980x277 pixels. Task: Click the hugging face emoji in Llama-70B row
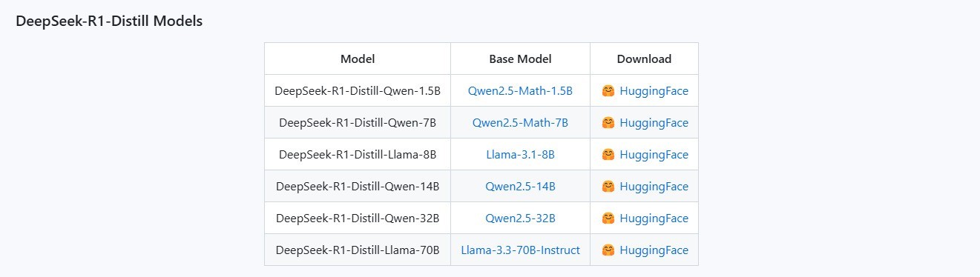(x=608, y=250)
